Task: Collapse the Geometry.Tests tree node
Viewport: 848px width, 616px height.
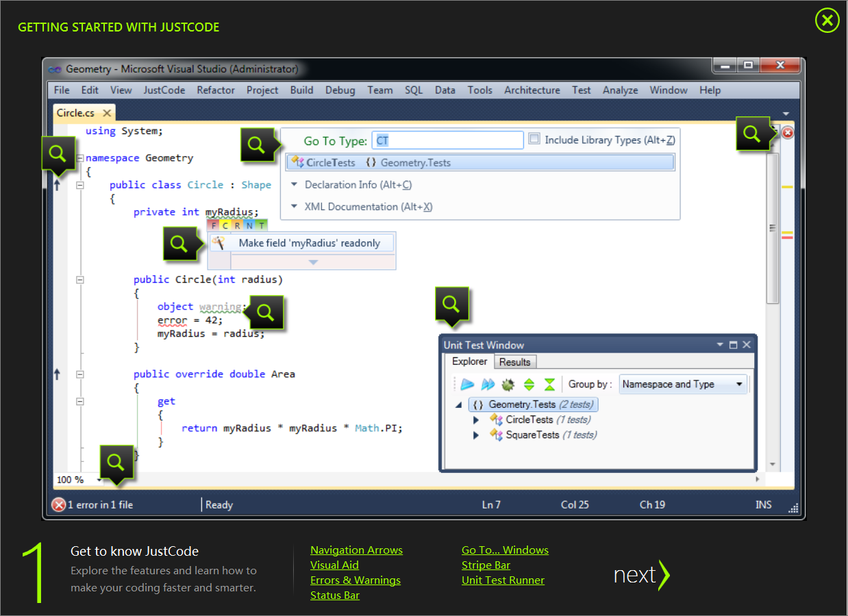Action: 458,405
